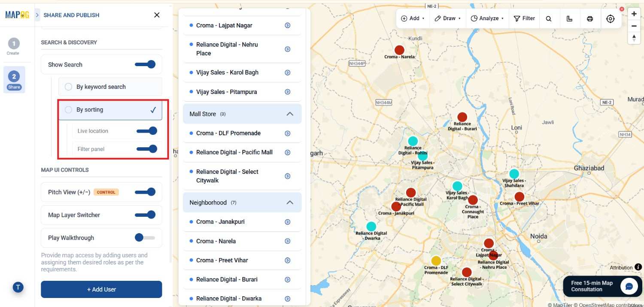Click Croma - Connaught Place red marker
The width and height of the screenshot is (644, 307).
[x=473, y=200]
